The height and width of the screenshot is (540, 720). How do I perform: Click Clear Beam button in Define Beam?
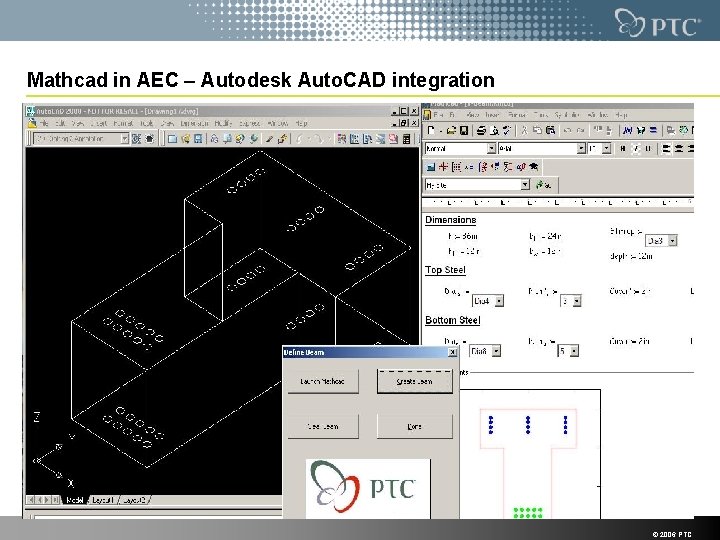point(323,427)
